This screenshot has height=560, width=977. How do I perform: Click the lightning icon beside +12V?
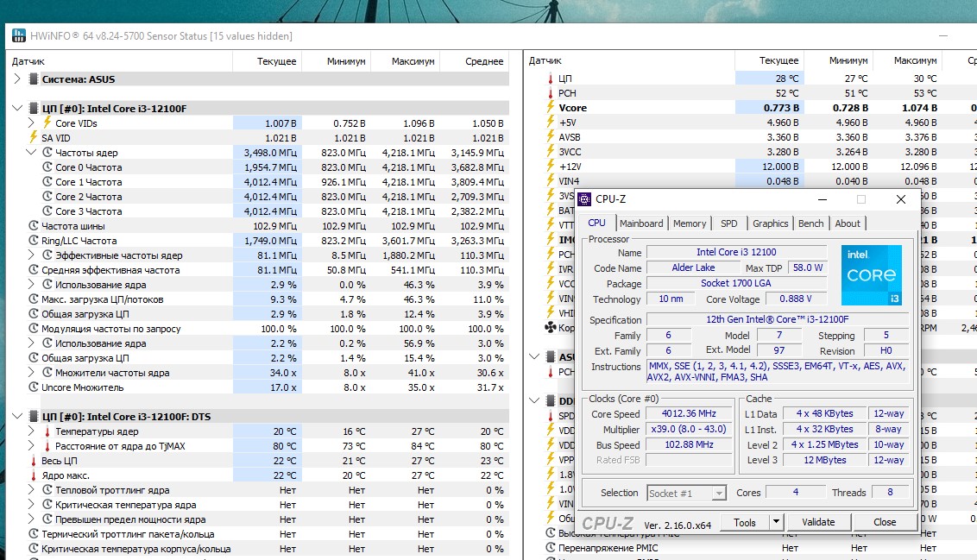point(550,167)
